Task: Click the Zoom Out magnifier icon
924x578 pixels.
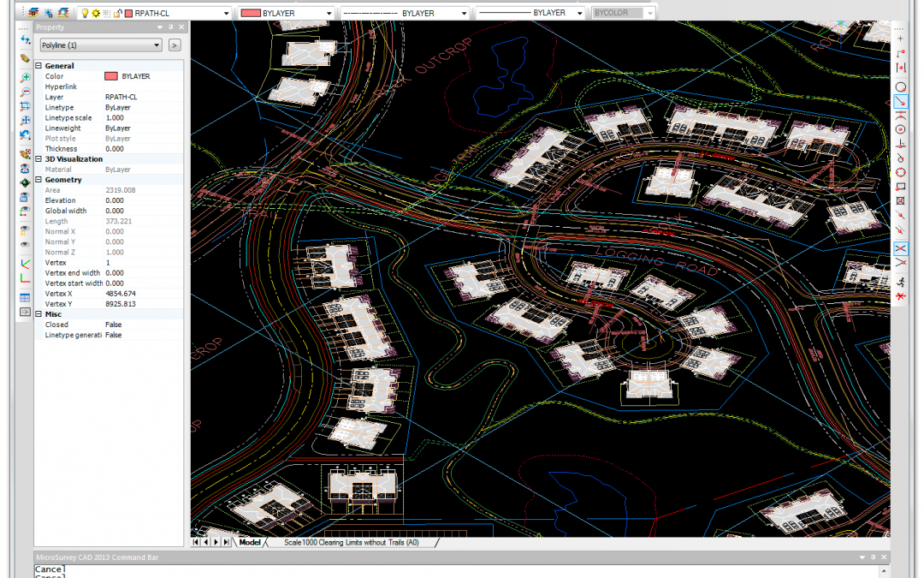Action: (x=26, y=92)
